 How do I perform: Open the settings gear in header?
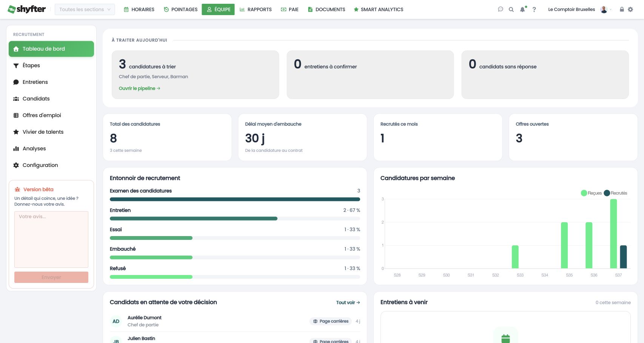click(x=630, y=9)
